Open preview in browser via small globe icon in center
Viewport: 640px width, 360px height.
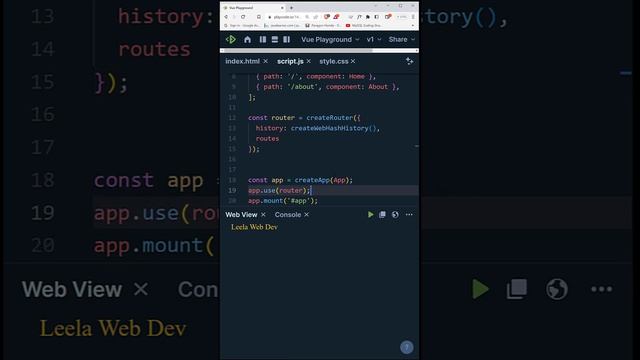click(x=395, y=215)
